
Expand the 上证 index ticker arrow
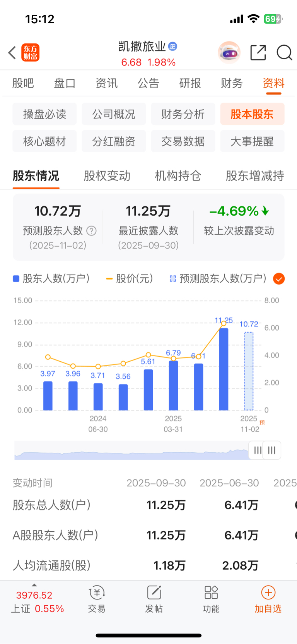34,585
